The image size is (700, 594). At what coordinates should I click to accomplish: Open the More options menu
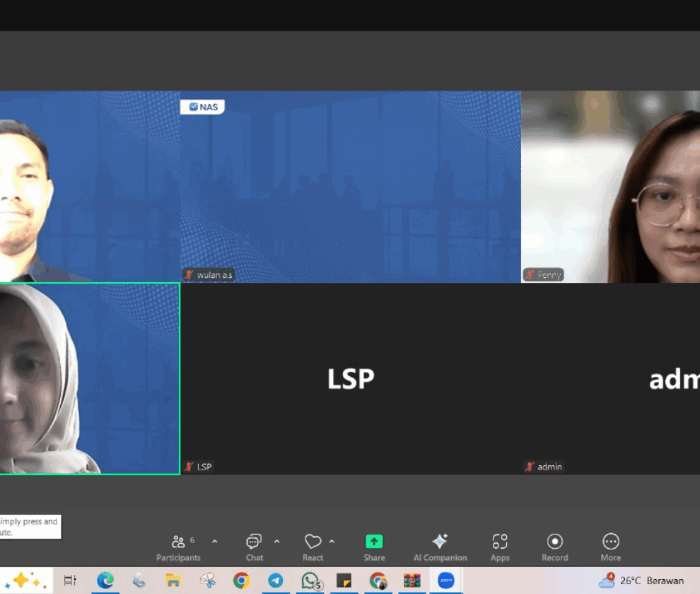(610, 547)
